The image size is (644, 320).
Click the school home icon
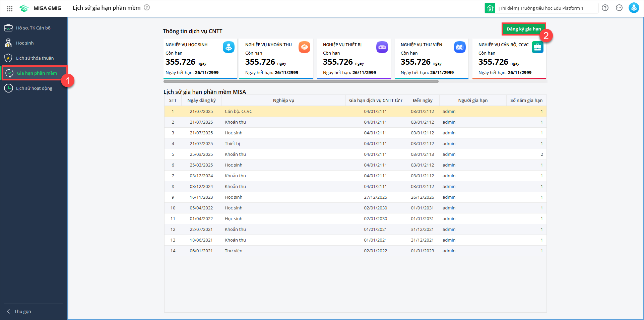(x=490, y=8)
